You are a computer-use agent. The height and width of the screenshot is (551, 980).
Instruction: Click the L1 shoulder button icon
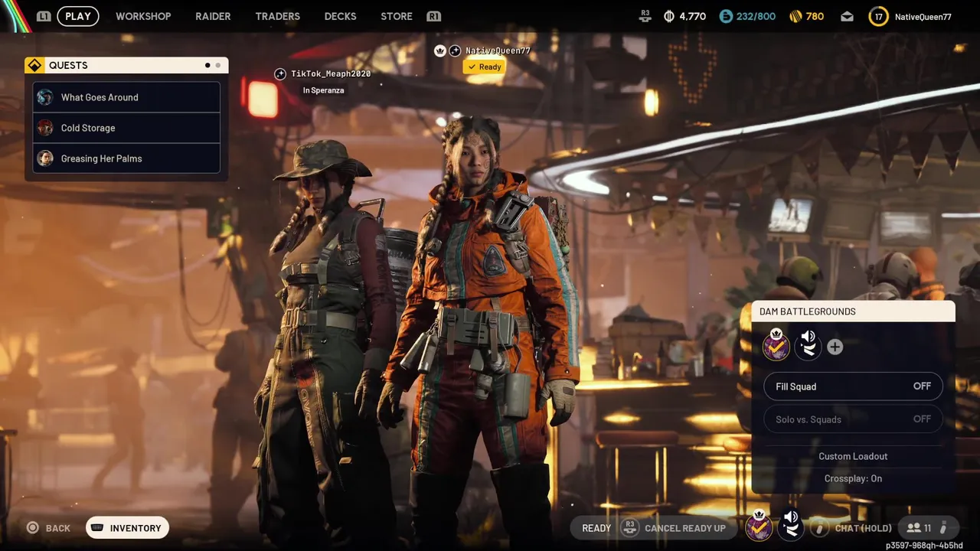[44, 16]
